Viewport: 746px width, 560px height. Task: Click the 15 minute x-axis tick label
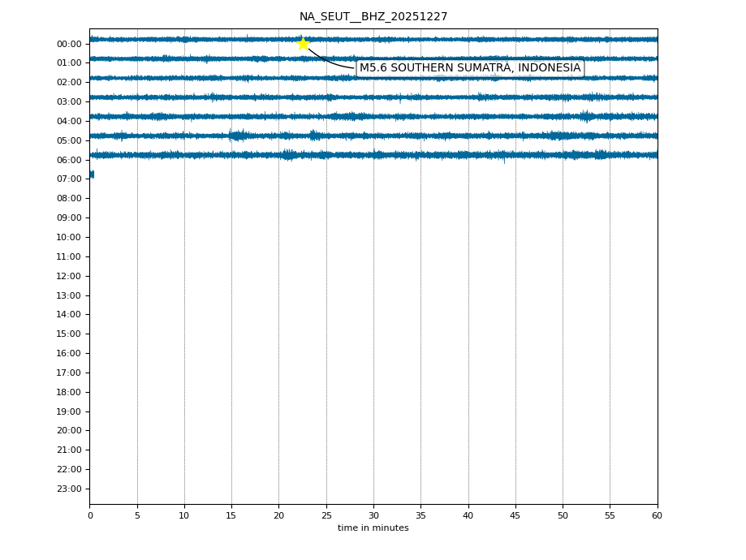click(x=231, y=515)
